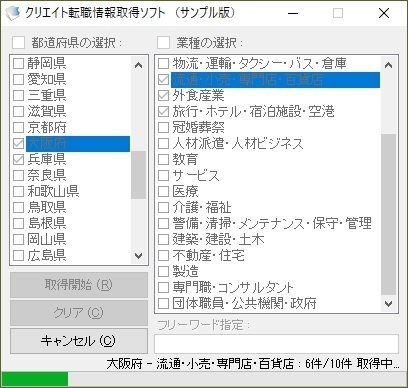The width and height of the screenshot is (408, 388).
Task: Check the 医療 checkbox
Action: click(x=163, y=192)
